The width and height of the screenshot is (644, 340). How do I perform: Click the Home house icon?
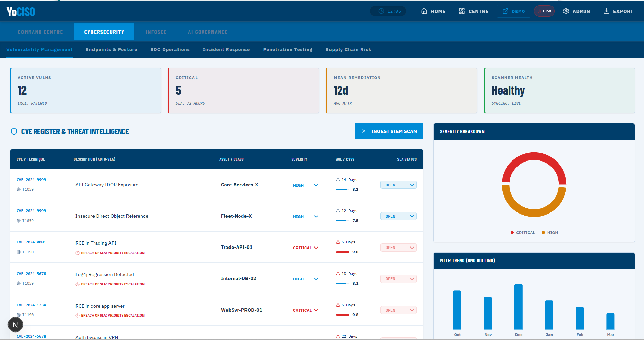pos(424,11)
